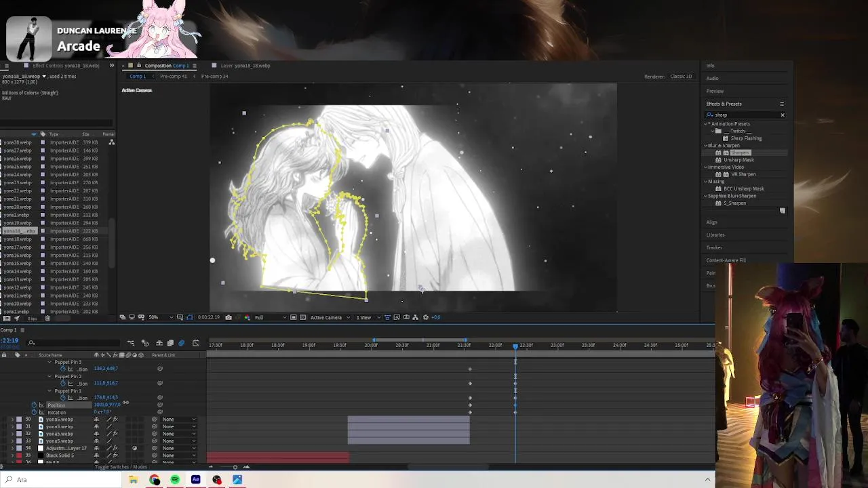The image size is (868, 488).
Task: Open the Tracker panel
Action: click(x=714, y=247)
